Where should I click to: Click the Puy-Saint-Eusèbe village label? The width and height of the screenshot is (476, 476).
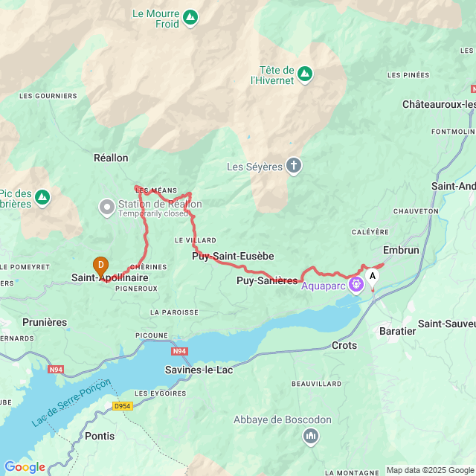233,256
